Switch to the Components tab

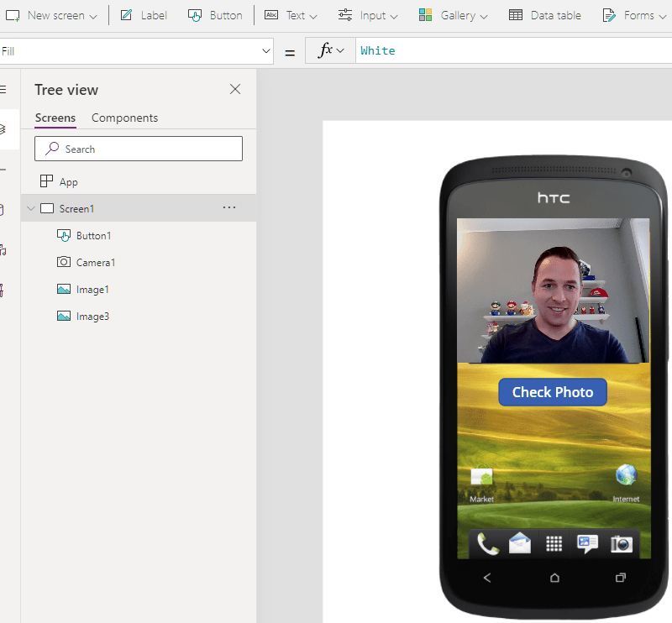(124, 118)
